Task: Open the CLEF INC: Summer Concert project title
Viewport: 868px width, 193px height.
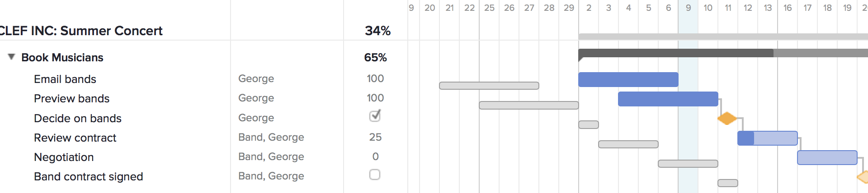Action: coord(81,31)
